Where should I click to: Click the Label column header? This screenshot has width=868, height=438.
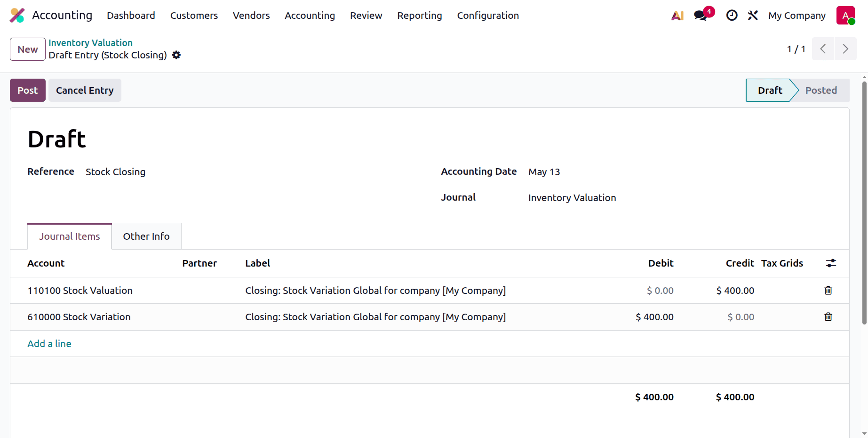pyautogui.click(x=257, y=263)
